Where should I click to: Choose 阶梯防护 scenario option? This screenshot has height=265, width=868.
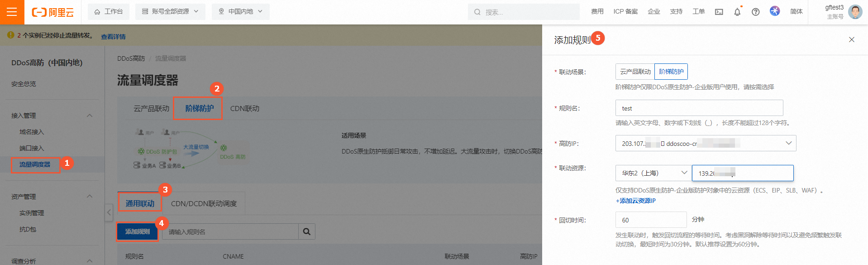[671, 72]
